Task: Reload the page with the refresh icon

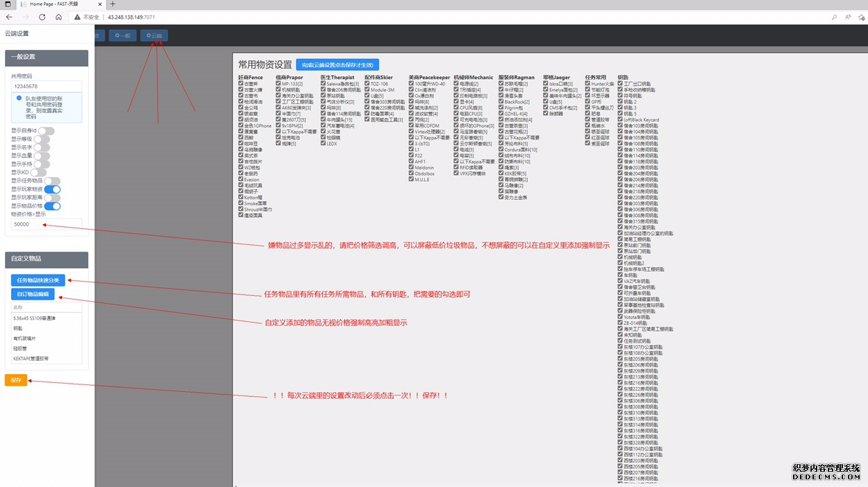Action: 42,17
